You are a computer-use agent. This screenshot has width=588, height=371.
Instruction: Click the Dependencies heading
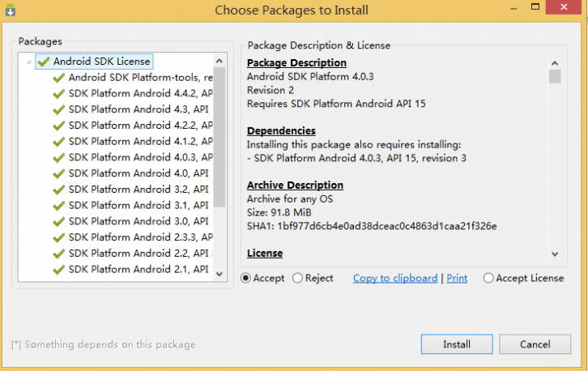pyautogui.click(x=281, y=131)
